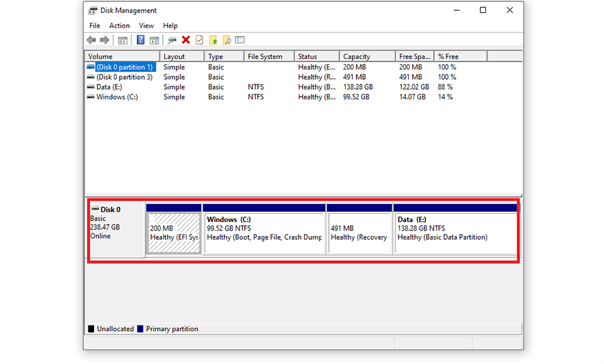Screen dimensions: 604x364
Task: Click the red X Delete icon
Action: click(186, 40)
